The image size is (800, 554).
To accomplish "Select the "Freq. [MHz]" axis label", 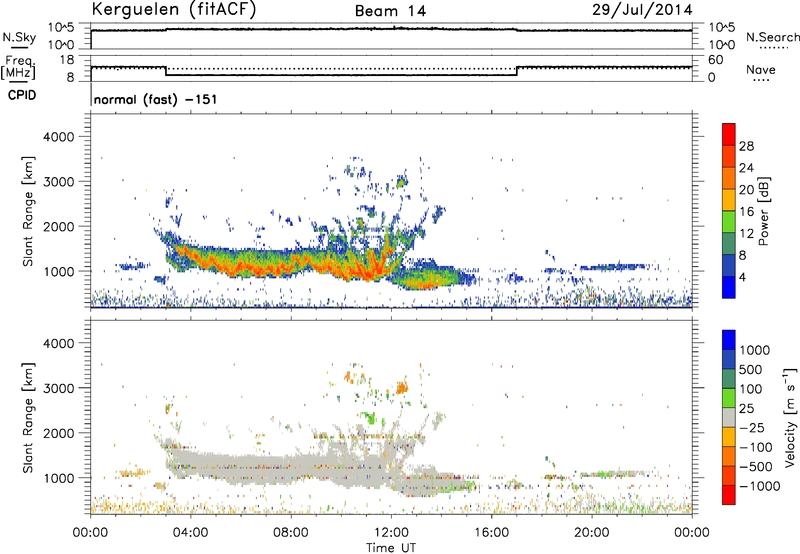I will 18,67.
